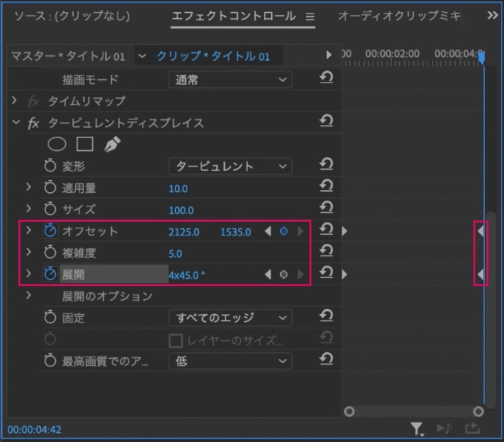
Task: Click the play audio only icon
Action: [444, 428]
